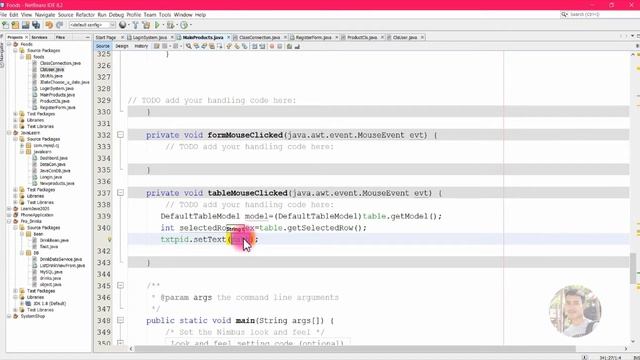Select ClassConnection.java in Foods package
Screen dimensions: 640x360
pyautogui.click(x=60, y=63)
